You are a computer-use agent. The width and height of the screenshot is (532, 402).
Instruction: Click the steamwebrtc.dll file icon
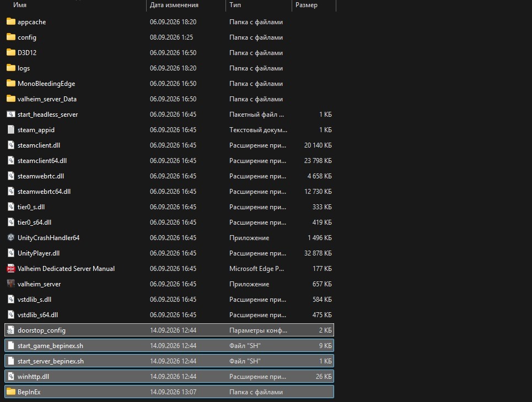[x=11, y=176]
